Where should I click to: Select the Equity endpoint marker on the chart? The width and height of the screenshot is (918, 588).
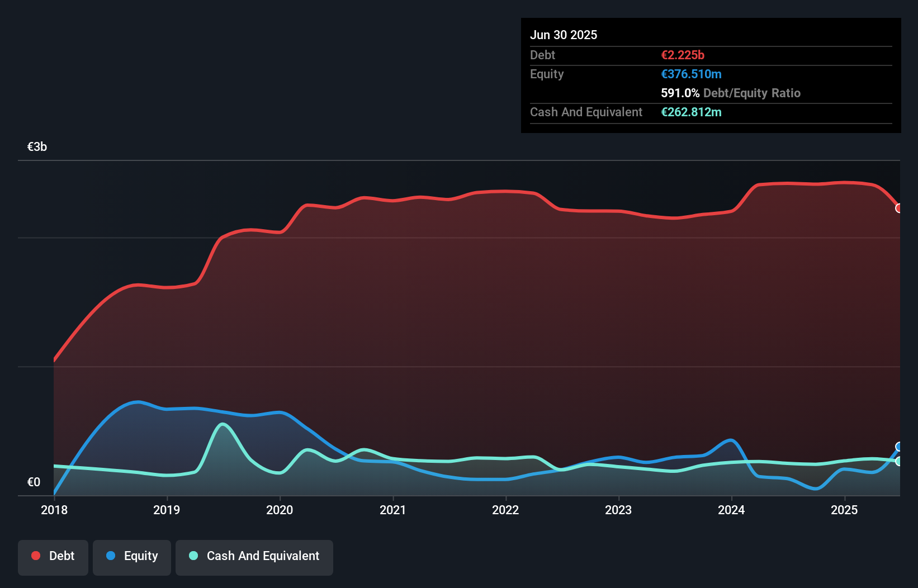(x=899, y=446)
